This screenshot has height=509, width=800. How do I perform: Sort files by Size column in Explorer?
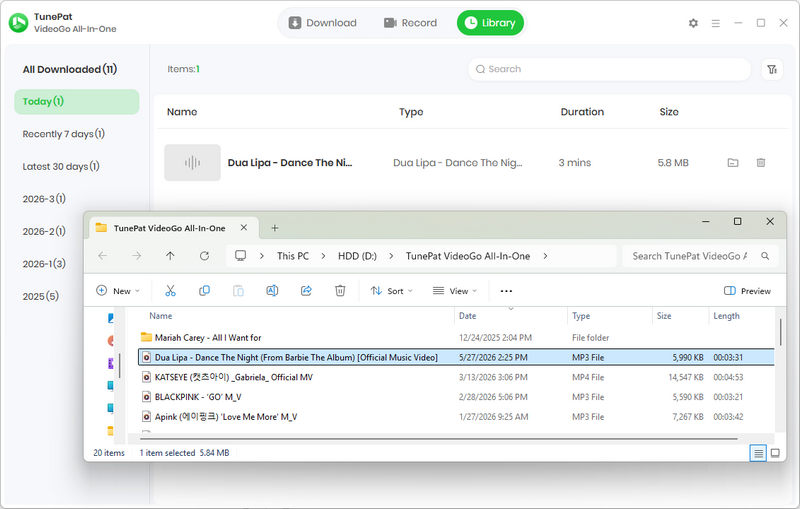coord(664,316)
